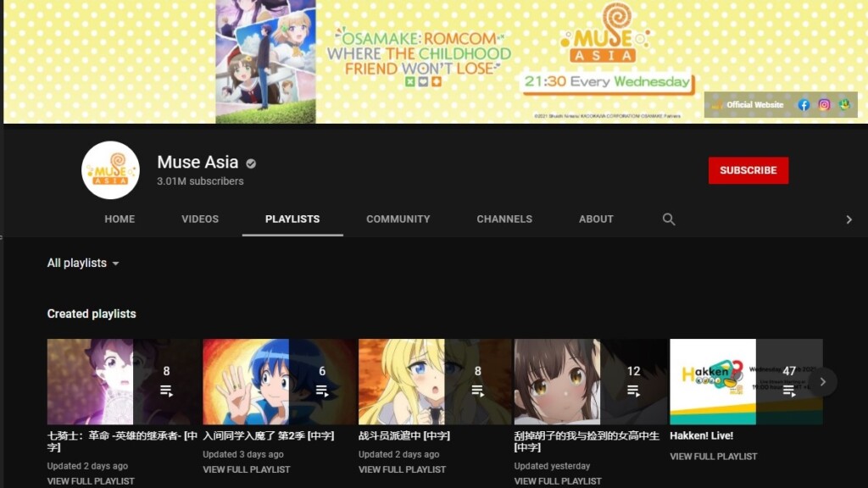Open Hakken! Live! playlist thumbnail
The image size is (868, 488).
coord(746,382)
